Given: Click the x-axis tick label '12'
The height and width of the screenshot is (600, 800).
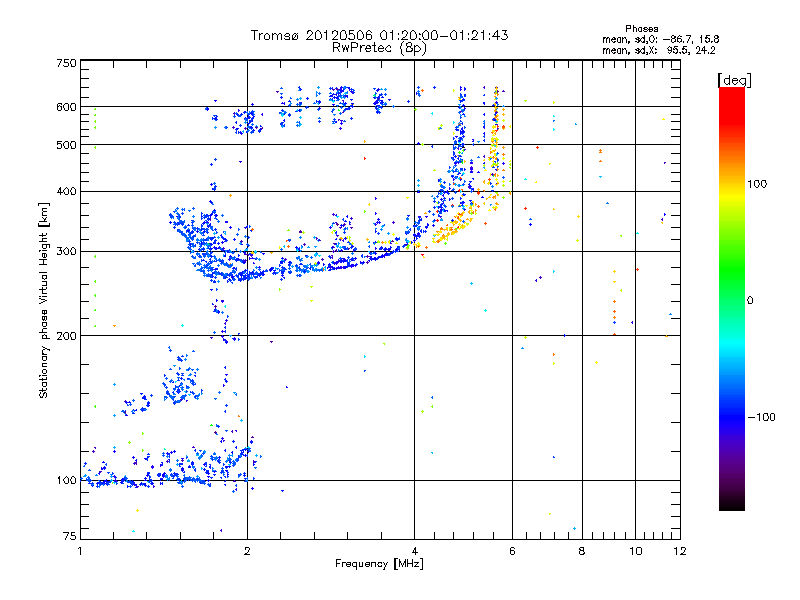Looking at the screenshot, I should (680, 551).
